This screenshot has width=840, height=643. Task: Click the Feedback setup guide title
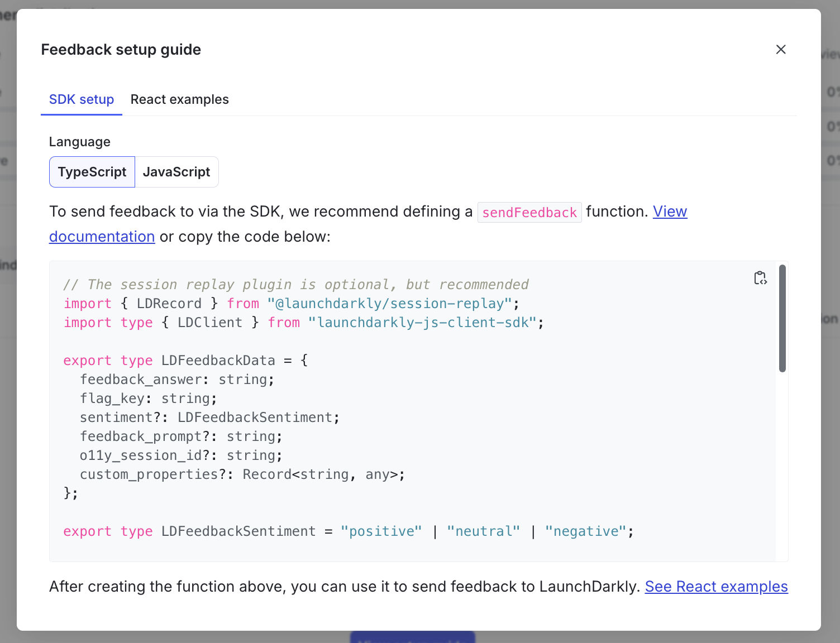point(121,49)
